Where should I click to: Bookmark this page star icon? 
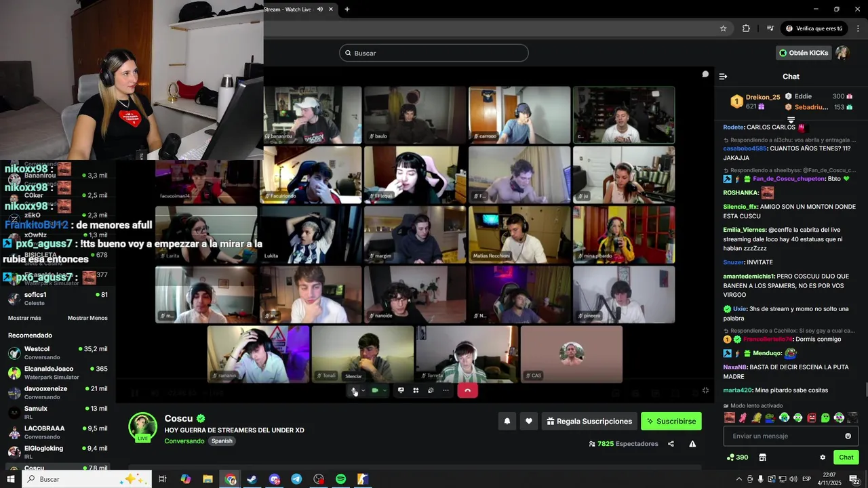click(723, 28)
